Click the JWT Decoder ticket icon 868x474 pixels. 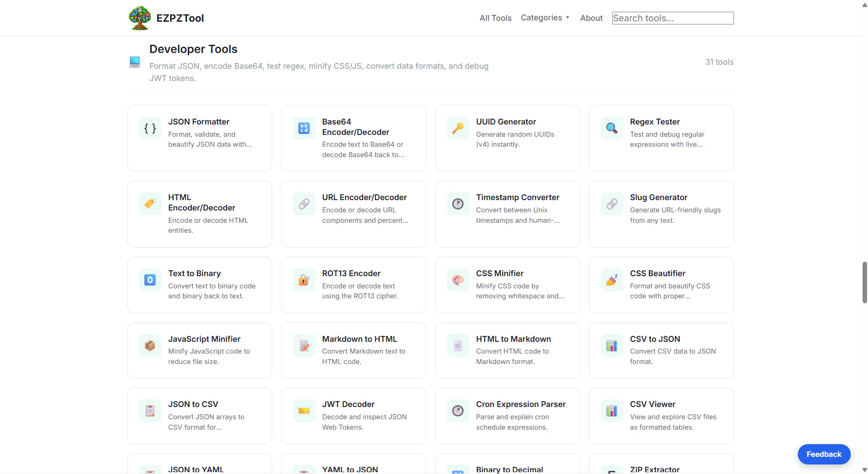[x=304, y=411]
